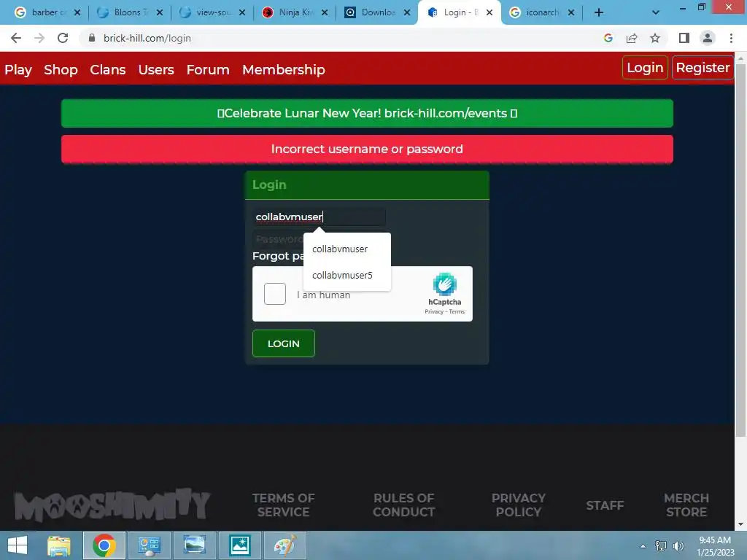This screenshot has height=560, width=747.
Task: Open the hCaptcha Privacy link
Action: point(433,311)
